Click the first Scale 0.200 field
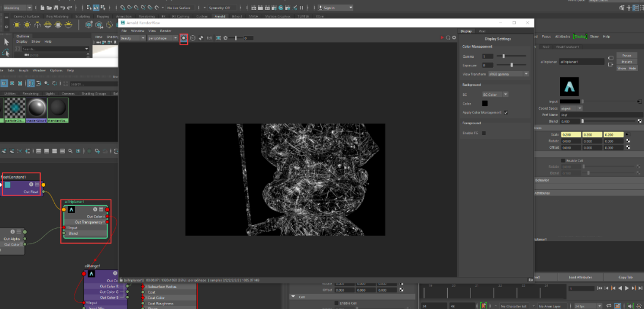644x309 pixels. point(569,135)
